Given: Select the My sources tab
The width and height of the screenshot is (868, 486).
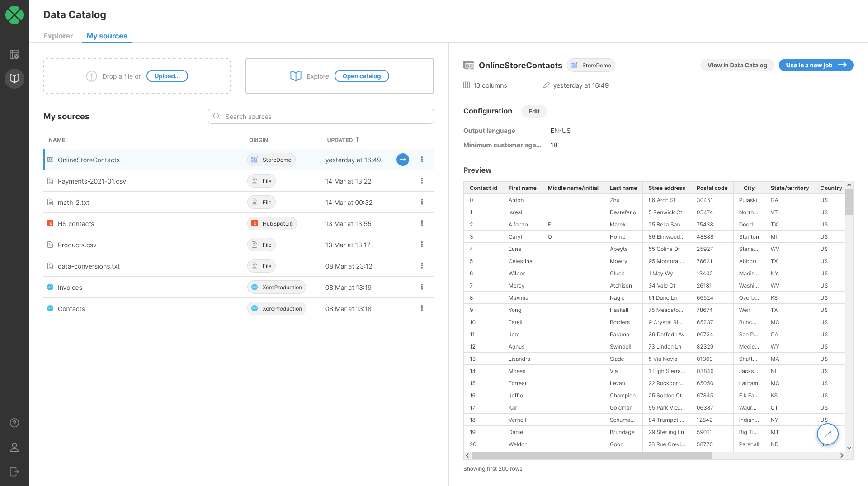Looking at the screenshot, I should pyautogui.click(x=107, y=36).
